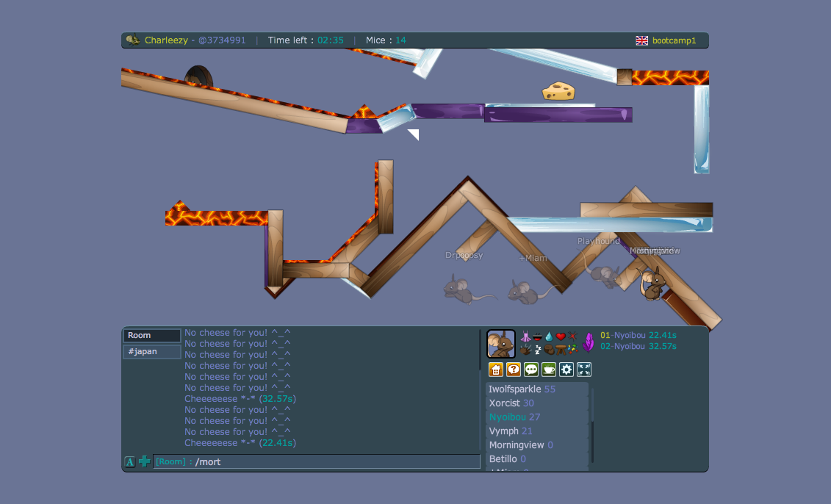Viewport: 831px width, 504px height.
Task: Trigger the laughing mouth emote
Action: pyautogui.click(x=537, y=336)
